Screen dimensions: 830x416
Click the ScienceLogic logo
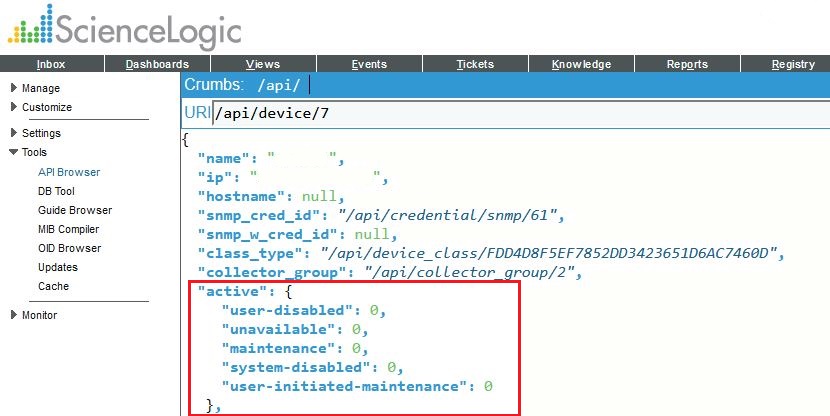point(125,28)
